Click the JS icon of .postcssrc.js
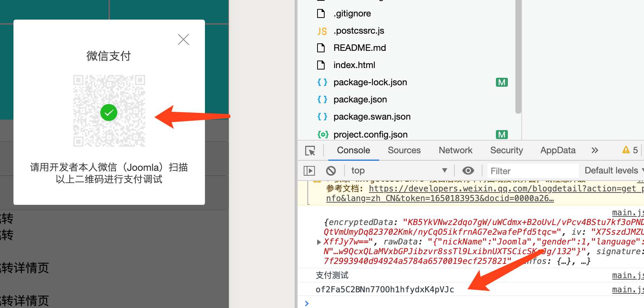Screen dimensions: 644x308 coord(322,31)
